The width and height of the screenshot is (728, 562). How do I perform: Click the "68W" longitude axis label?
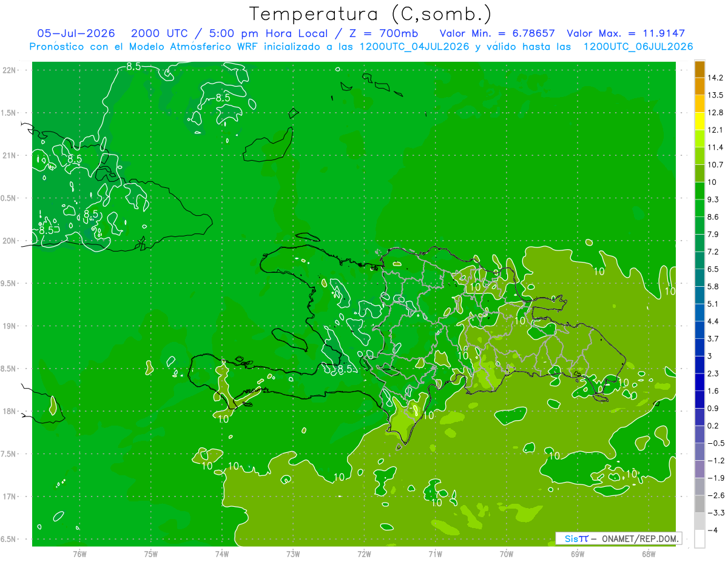649,554
